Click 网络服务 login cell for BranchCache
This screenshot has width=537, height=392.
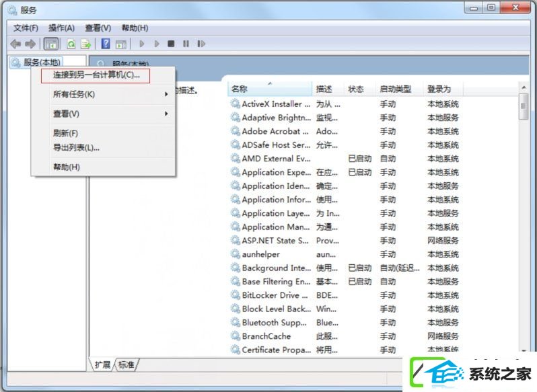[443, 336]
